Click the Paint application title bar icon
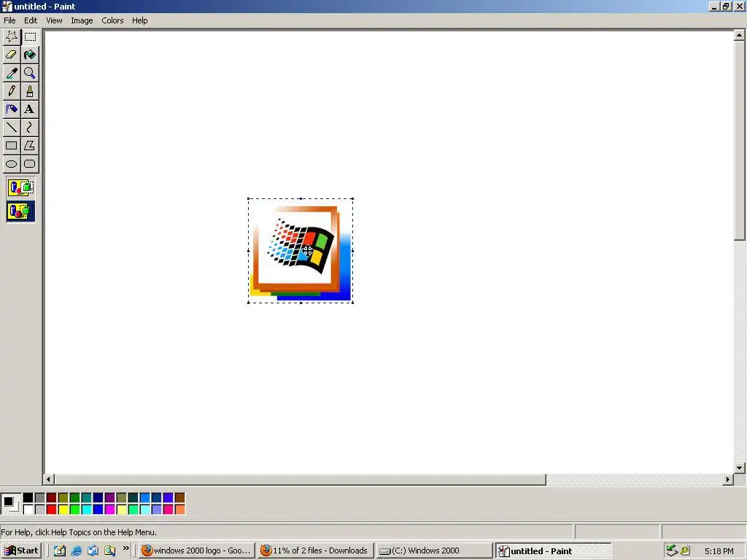747x560 pixels. pyautogui.click(x=7, y=6)
